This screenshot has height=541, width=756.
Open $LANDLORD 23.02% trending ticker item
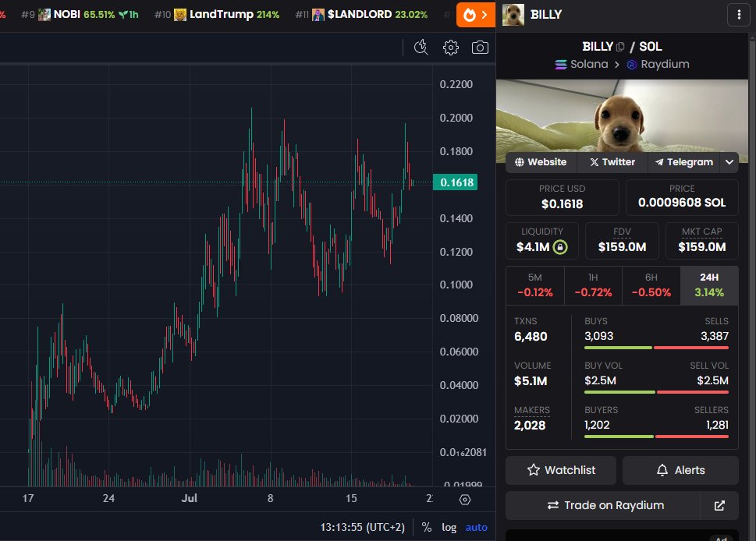361,15
